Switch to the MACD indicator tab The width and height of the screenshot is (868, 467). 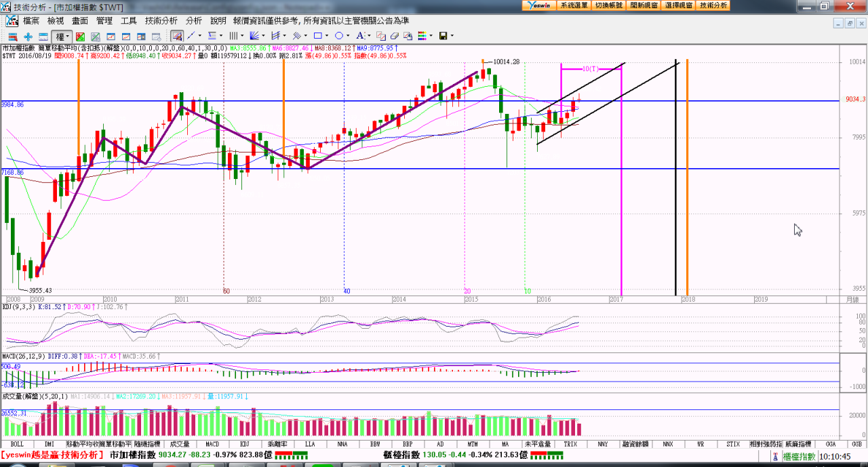(212, 444)
